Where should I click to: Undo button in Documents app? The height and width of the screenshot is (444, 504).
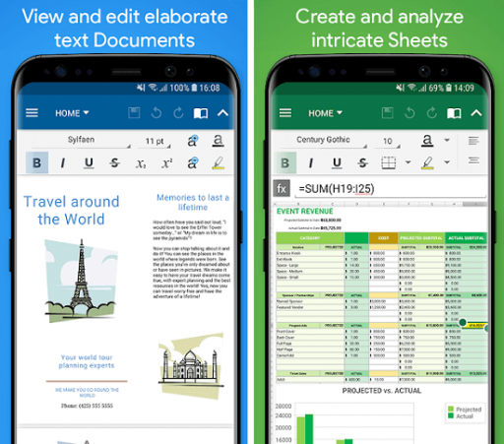point(157,113)
